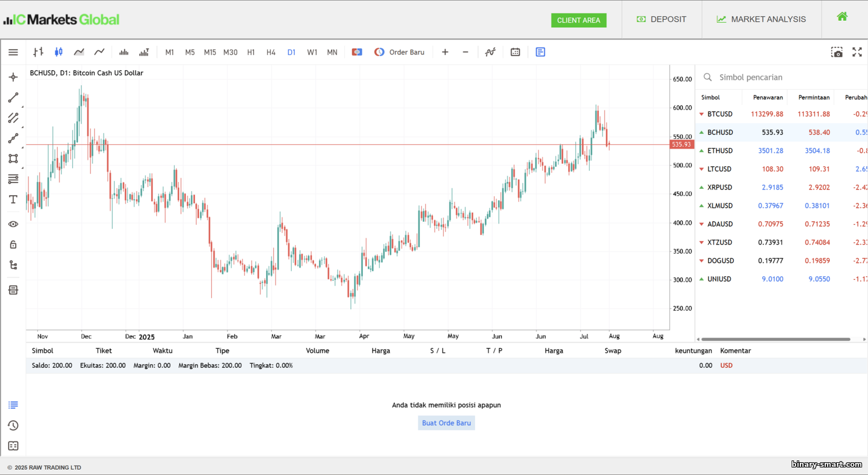The width and height of the screenshot is (868, 475).
Task: Toggle object visibility with eye icon
Action: (13, 224)
